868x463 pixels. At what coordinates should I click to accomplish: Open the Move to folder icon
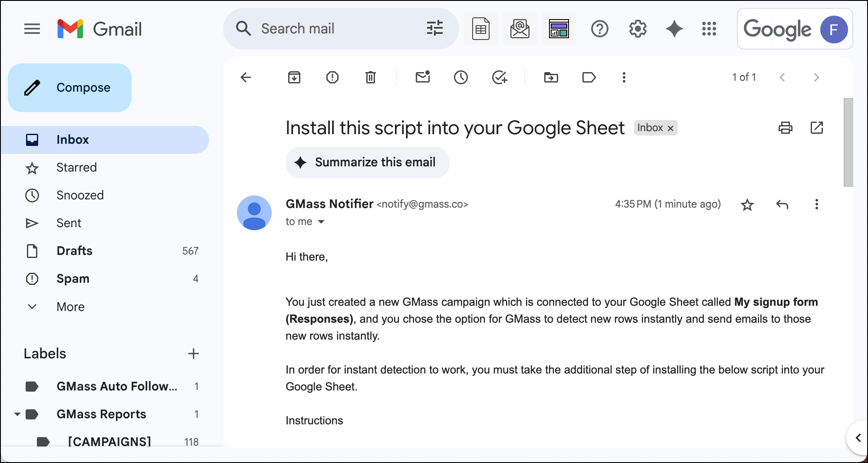[x=551, y=77]
